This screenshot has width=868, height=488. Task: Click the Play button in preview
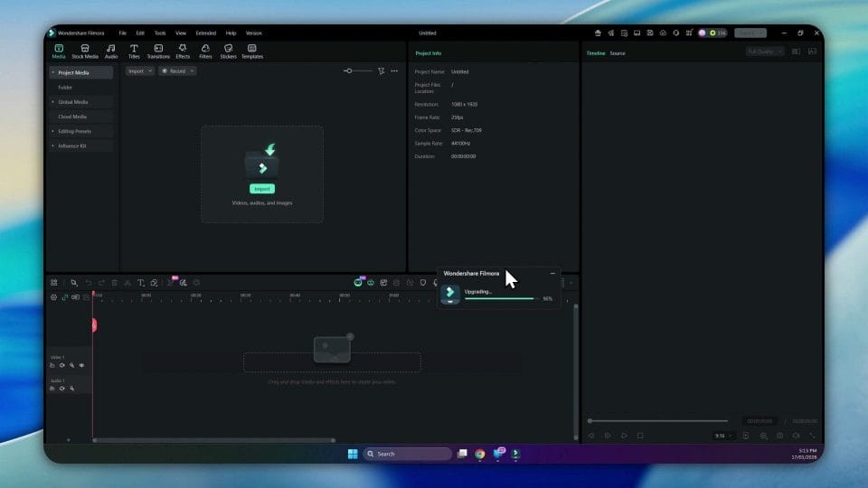624,436
